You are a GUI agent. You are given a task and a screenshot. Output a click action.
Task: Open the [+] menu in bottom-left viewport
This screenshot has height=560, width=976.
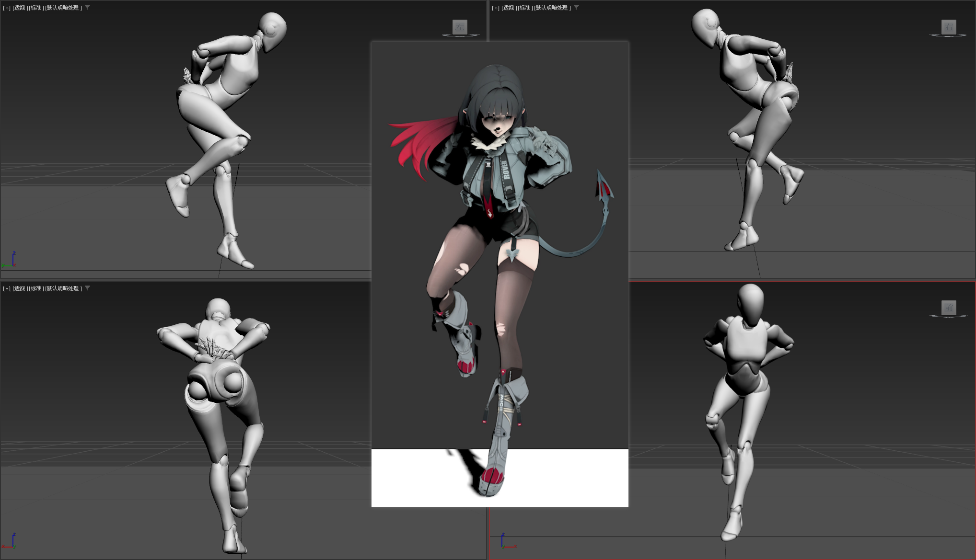click(7, 288)
